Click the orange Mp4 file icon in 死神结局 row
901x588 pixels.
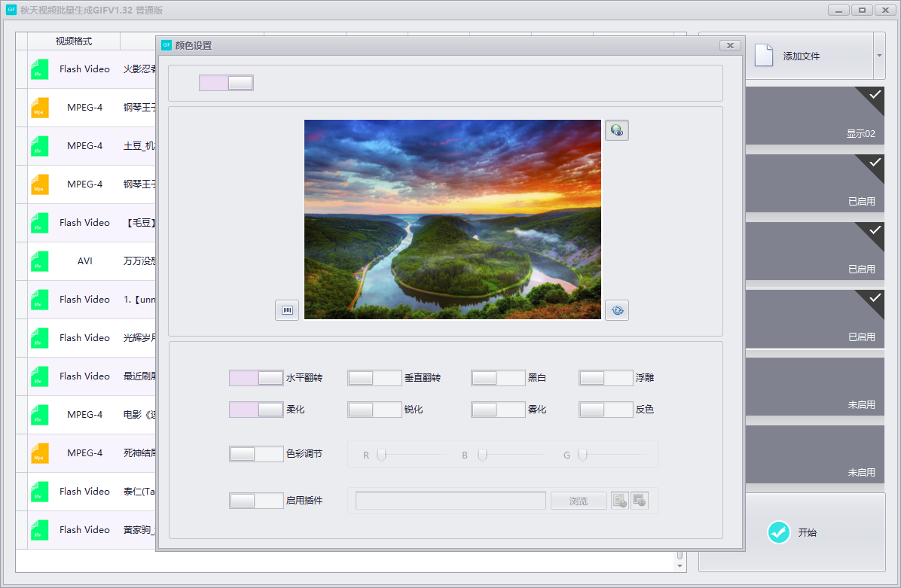[x=40, y=454]
